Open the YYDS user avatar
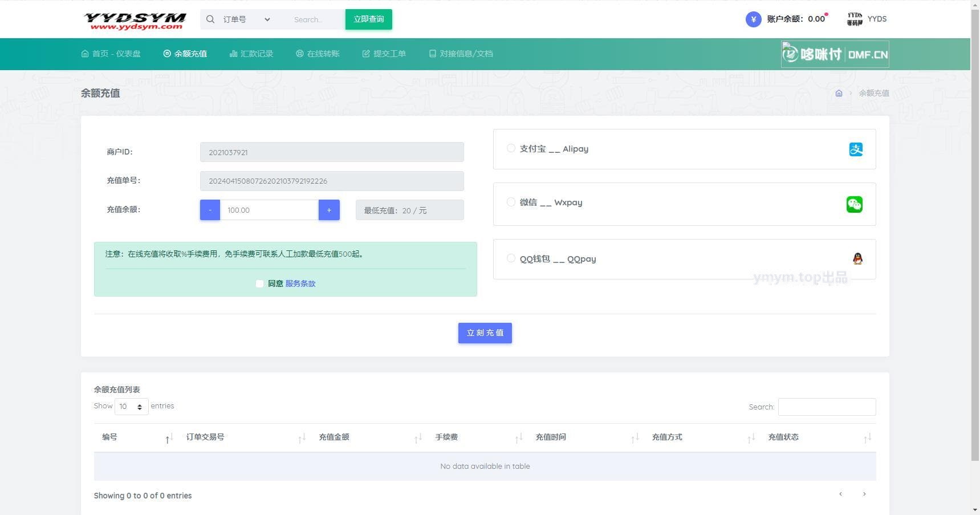The image size is (980, 515). click(855, 19)
